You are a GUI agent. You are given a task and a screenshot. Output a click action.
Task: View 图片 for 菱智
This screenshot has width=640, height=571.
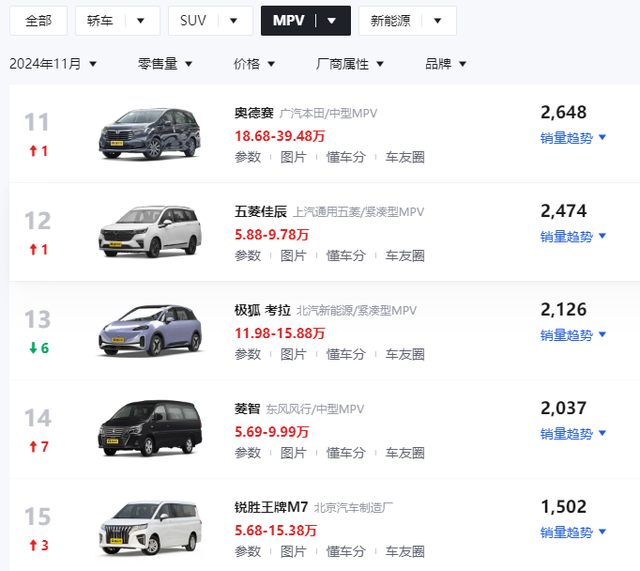(x=293, y=453)
